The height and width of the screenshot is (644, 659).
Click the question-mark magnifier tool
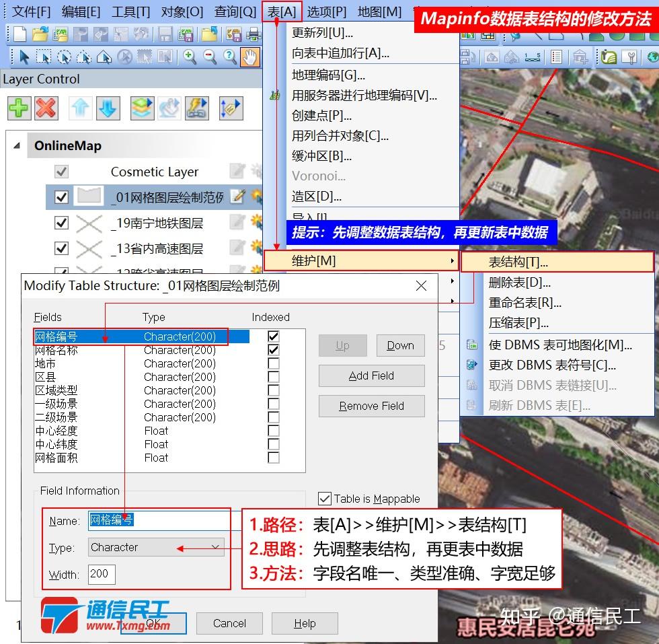pyautogui.click(x=229, y=57)
